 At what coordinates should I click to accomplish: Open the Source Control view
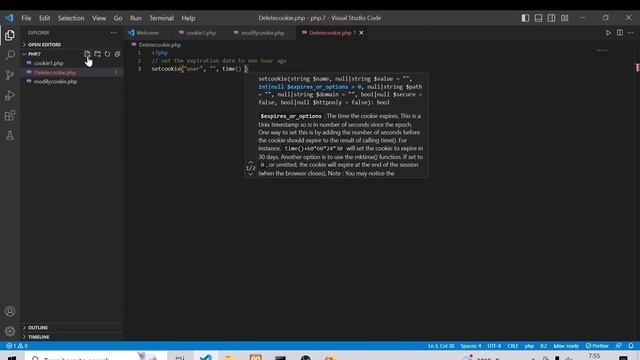[x=10, y=75]
